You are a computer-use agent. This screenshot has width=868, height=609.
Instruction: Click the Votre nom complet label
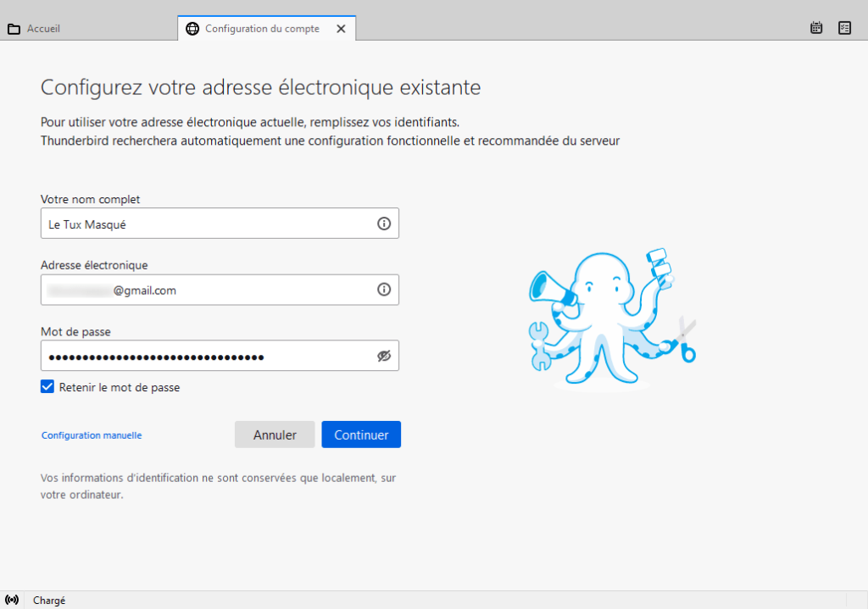point(90,199)
